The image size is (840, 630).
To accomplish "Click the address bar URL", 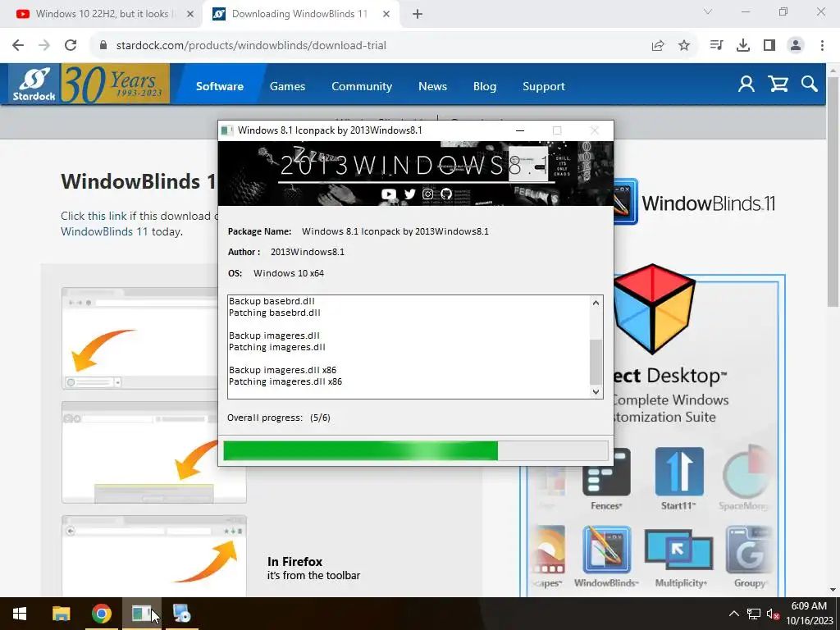I will [x=251, y=46].
